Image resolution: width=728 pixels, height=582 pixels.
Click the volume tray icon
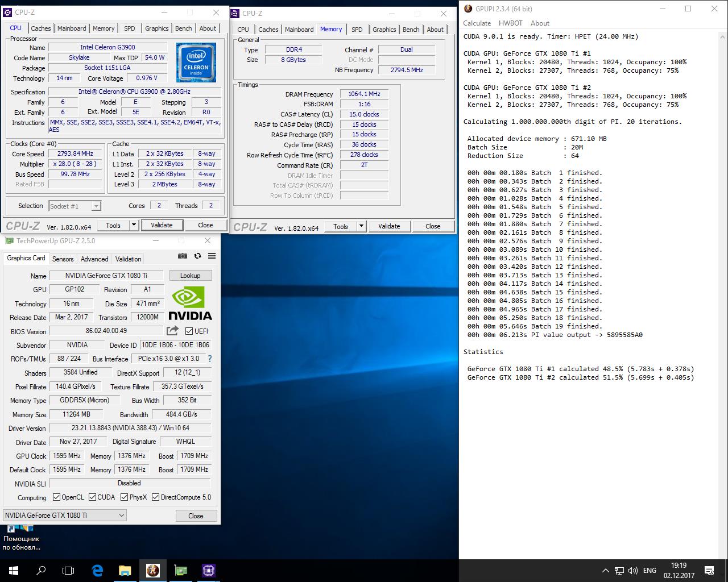[x=632, y=571]
